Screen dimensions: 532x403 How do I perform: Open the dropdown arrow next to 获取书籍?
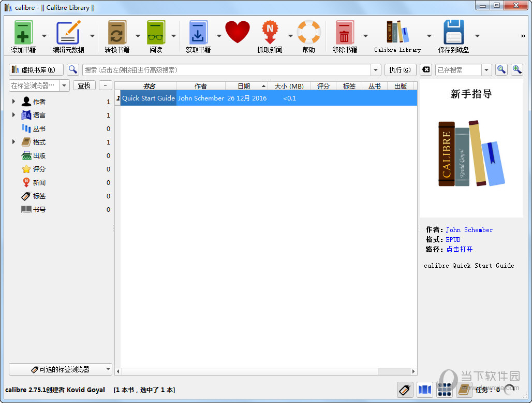click(219, 36)
